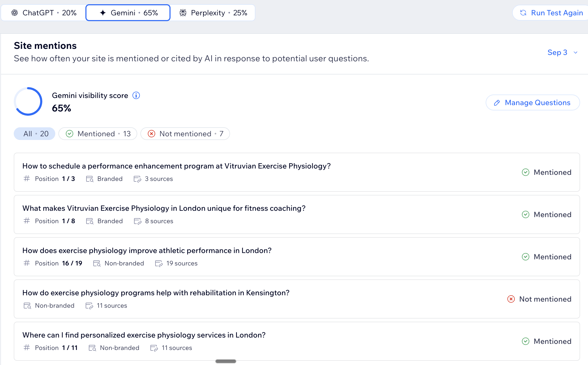The image size is (588, 365).
Task: Click the 3 sources text
Action: pyautogui.click(x=159, y=179)
